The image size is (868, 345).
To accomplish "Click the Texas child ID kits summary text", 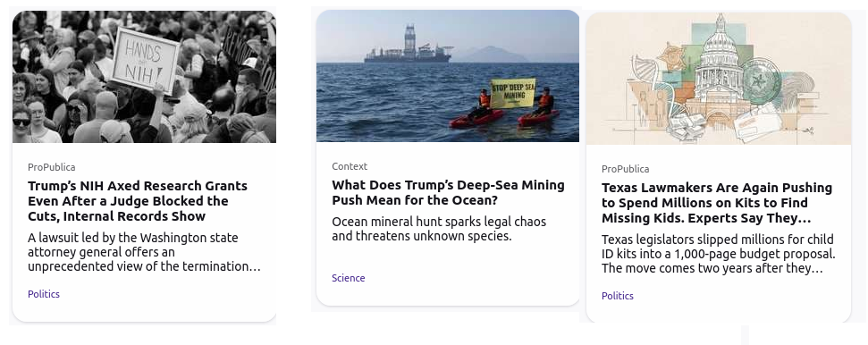I will (718, 254).
